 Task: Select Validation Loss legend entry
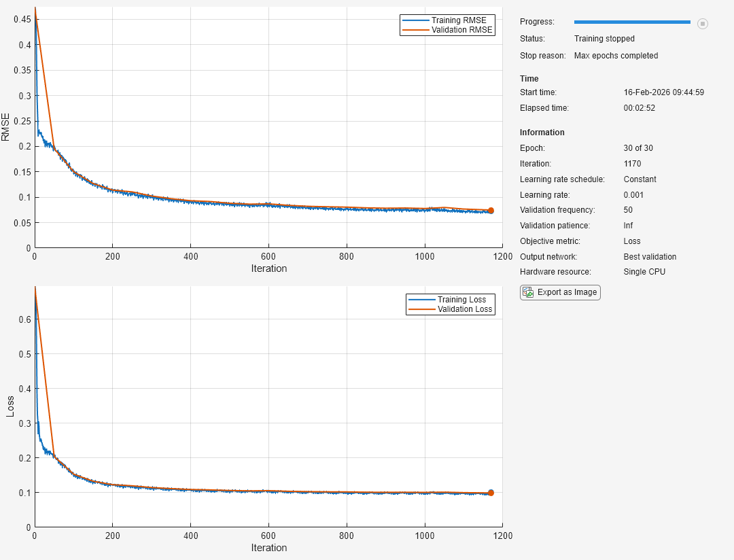point(451,309)
